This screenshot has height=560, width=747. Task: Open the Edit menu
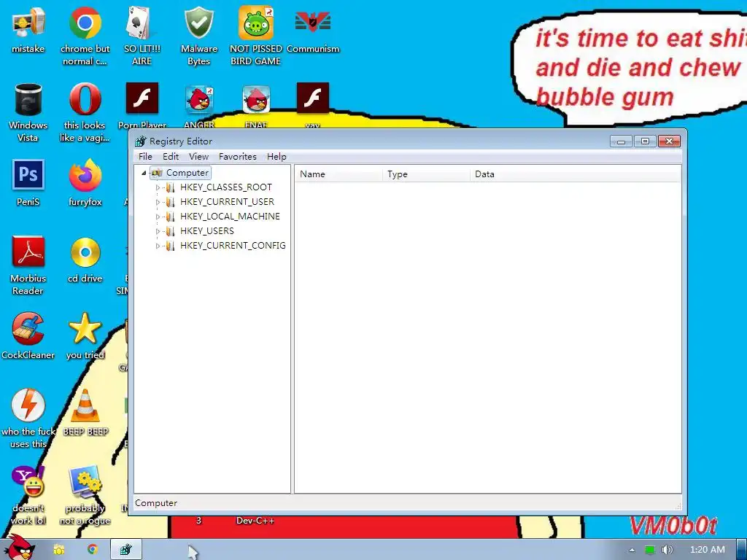coord(171,157)
